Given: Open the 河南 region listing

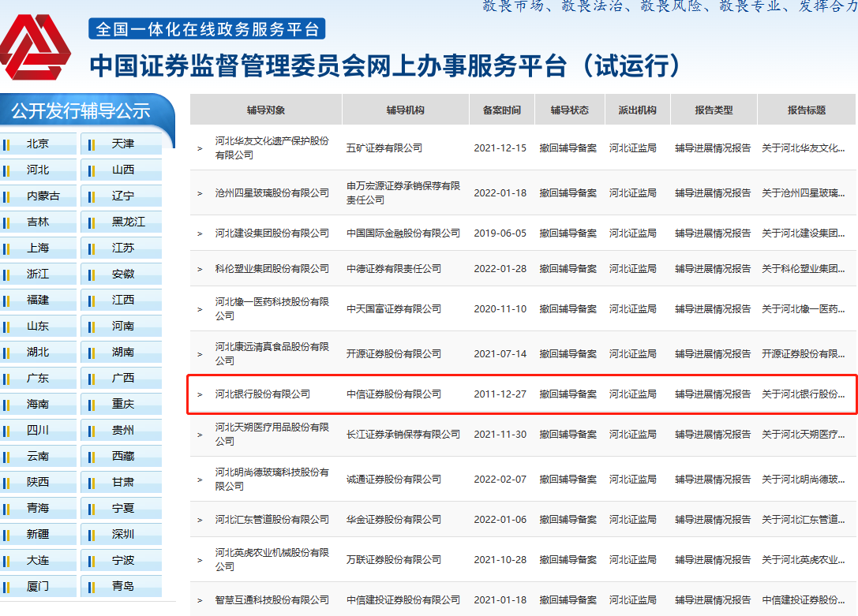Looking at the screenshot, I should pyautogui.click(x=122, y=327).
